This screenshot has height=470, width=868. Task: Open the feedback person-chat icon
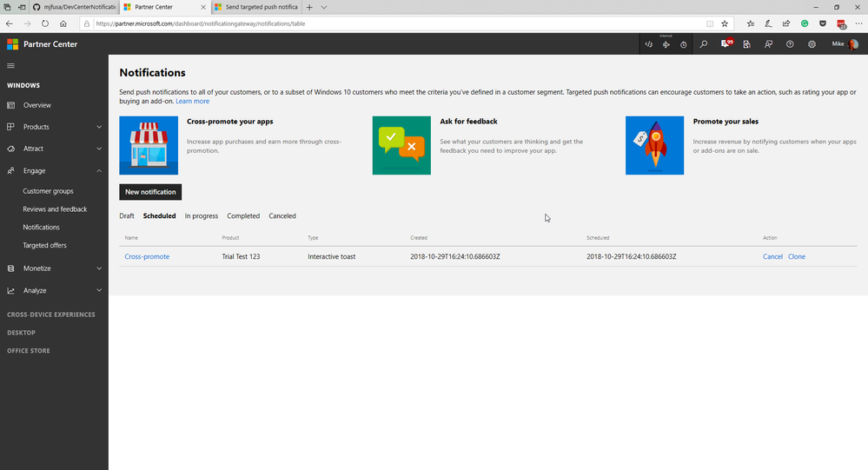pos(768,44)
